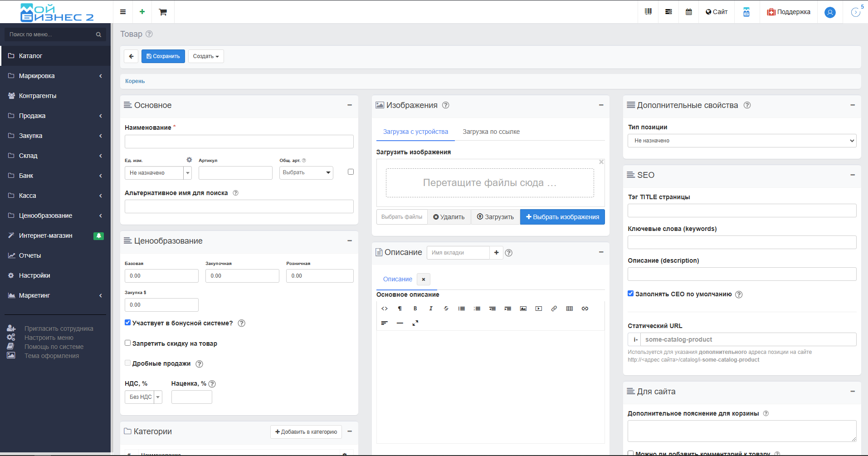Toggle the hamburger sidebar menu icon
The height and width of the screenshot is (456, 868).
[123, 12]
